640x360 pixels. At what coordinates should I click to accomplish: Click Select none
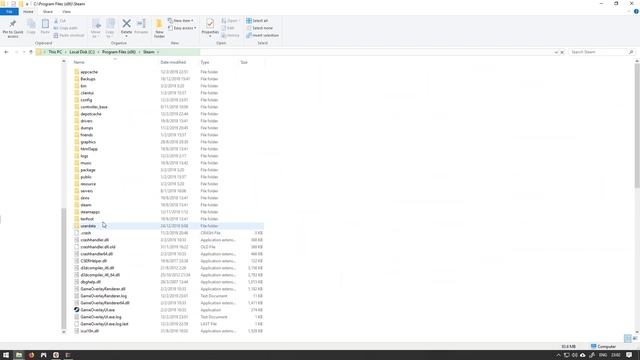pyautogui.click(x=260, y=28)
